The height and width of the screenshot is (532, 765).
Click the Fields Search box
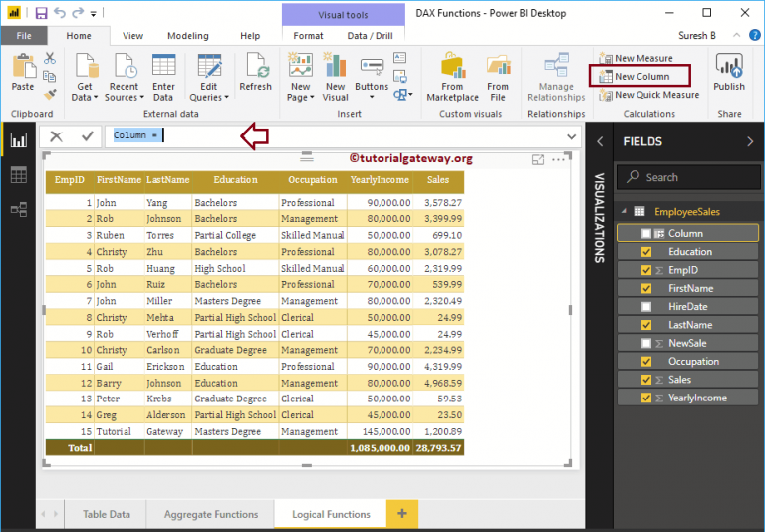pyautogui.click(x=688, y=177)
